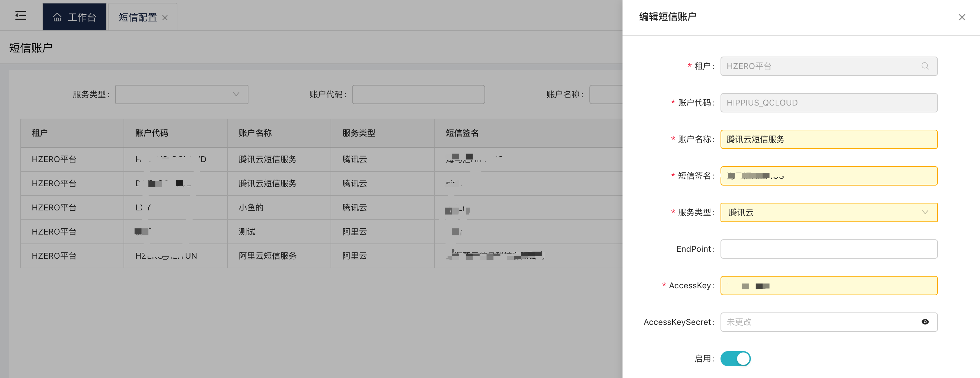The height and width of the screenshot is (378, 980).
Task: Open the 服务类型 filter dropdown
Action: 182,94
